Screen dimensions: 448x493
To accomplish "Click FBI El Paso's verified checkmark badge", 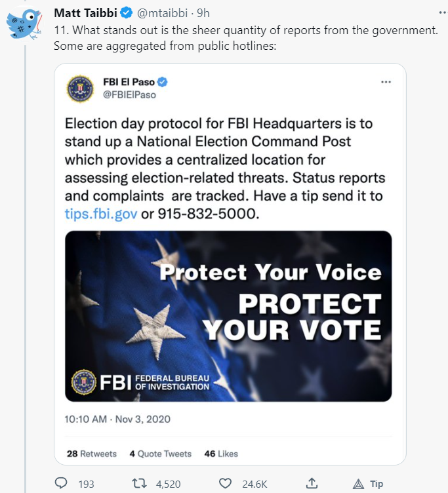I will [x=162, y=82].
